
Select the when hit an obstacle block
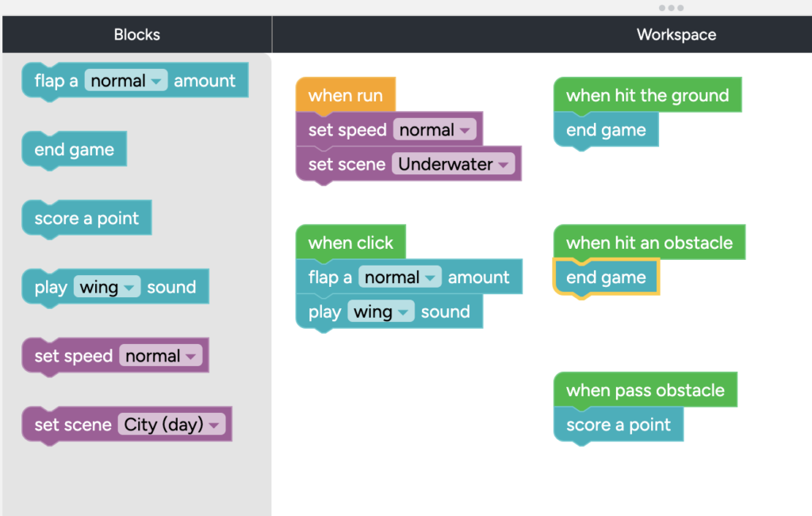pyautogui.click(x=649, y=243)
